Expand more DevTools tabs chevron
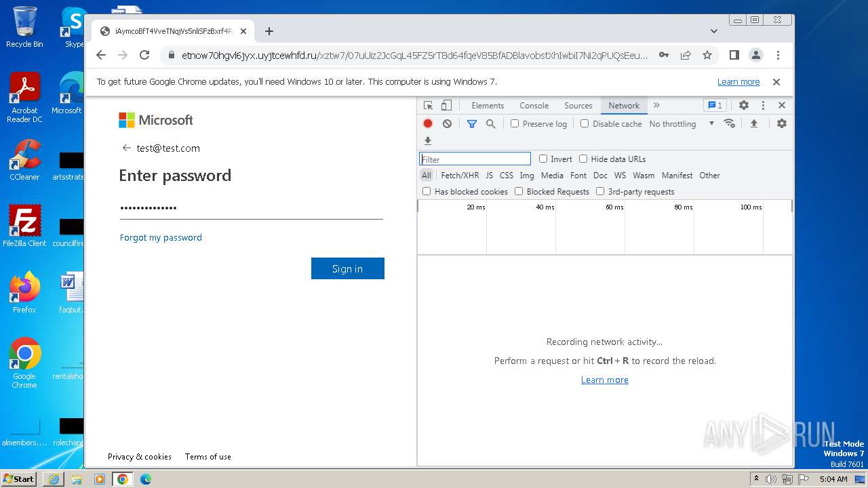Screen dimensions: 868x488 point(656,106)
